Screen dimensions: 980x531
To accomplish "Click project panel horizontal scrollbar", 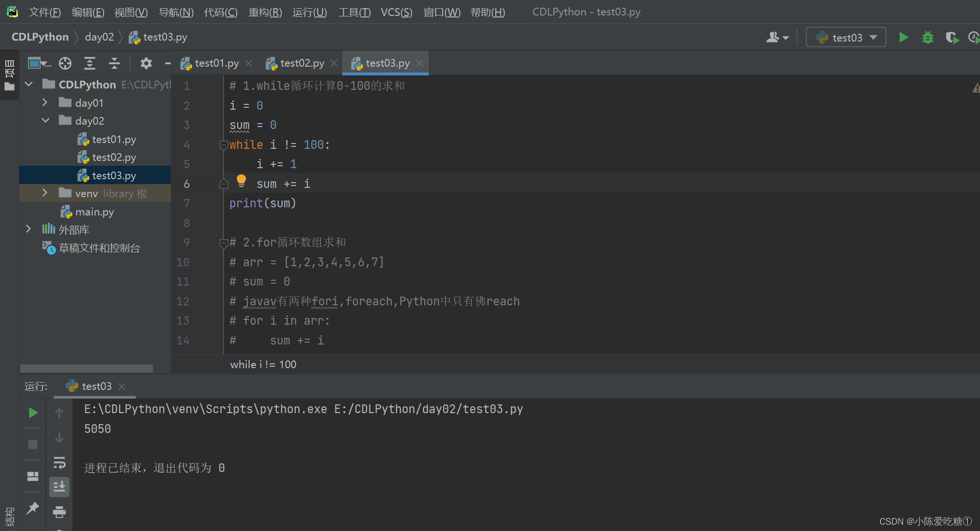I will pyautogui.click(x=87, y=368).
